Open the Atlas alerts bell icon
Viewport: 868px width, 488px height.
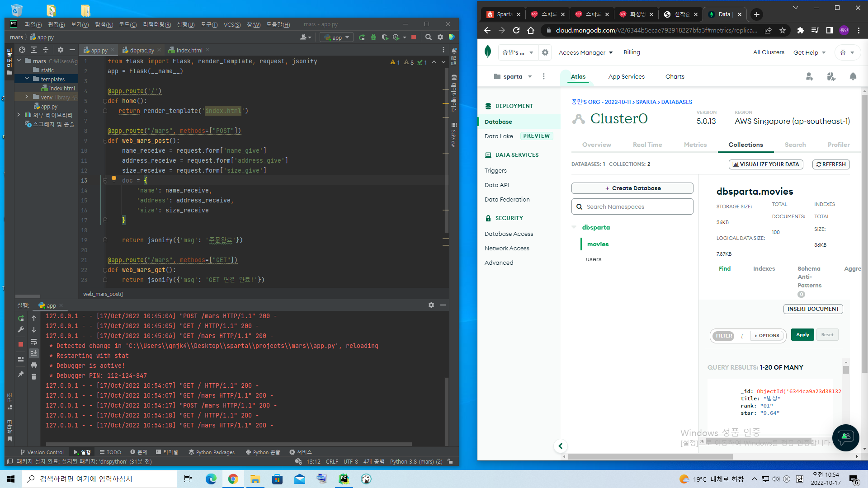click(853, 77)
